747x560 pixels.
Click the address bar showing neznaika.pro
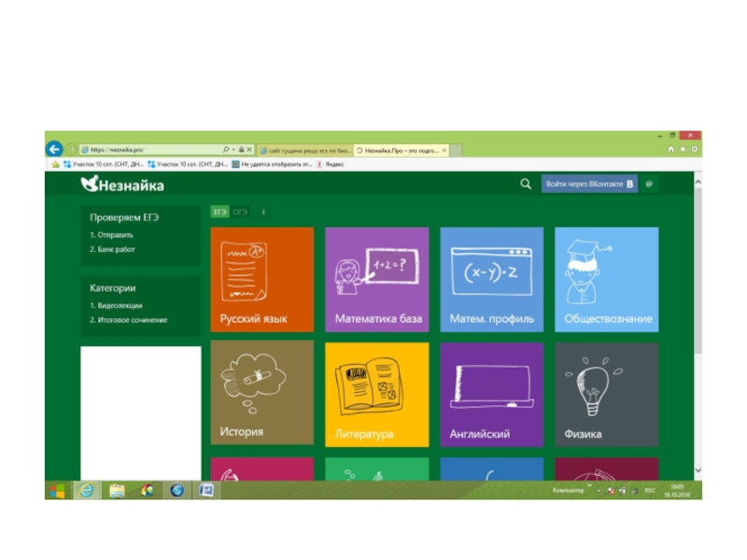tap(150, 149)
